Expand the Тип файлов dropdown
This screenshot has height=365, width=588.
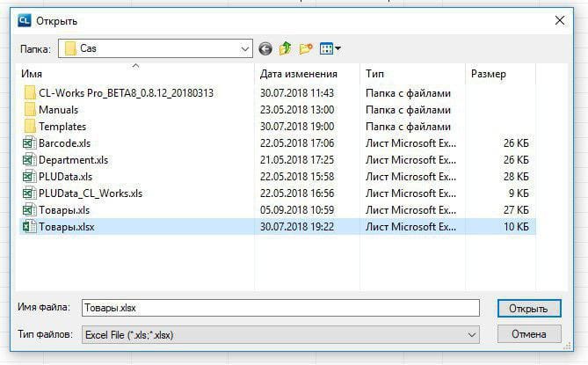(x=472, y=334)
